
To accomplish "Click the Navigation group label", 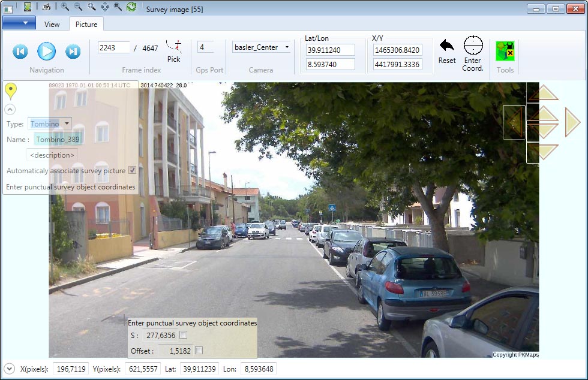I will coord(47,70).
